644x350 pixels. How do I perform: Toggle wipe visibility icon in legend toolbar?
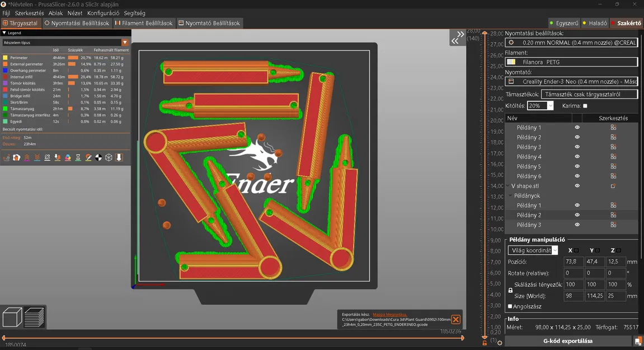point(16,157)
